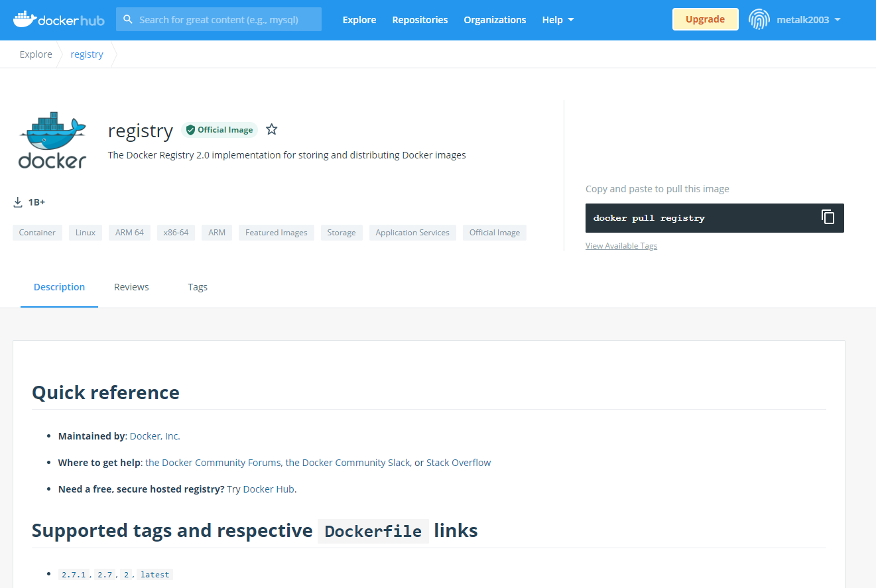Image resolution: width=876 pixels, height=588 pixels.
Task: Open the Docker, Inc. link
Action: (155, 436)
